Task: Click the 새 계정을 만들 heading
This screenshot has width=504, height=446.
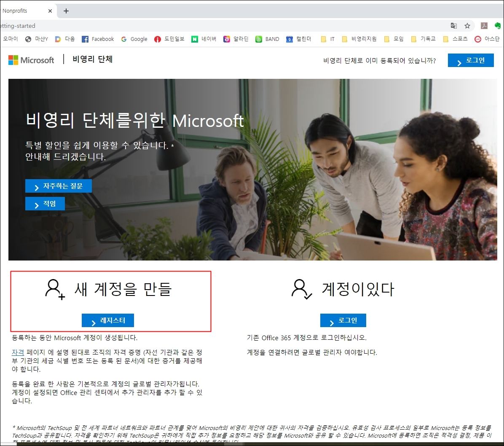Action: pos(123,289)
